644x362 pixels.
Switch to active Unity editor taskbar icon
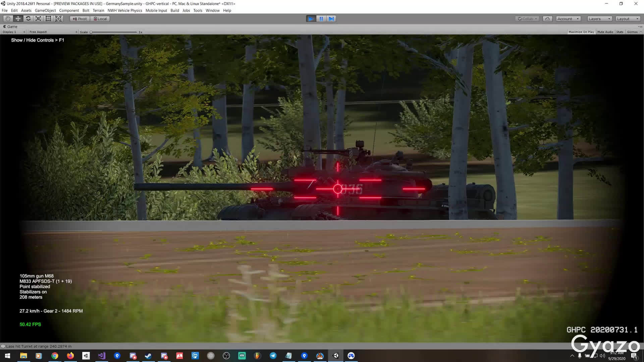coord(335,356)
